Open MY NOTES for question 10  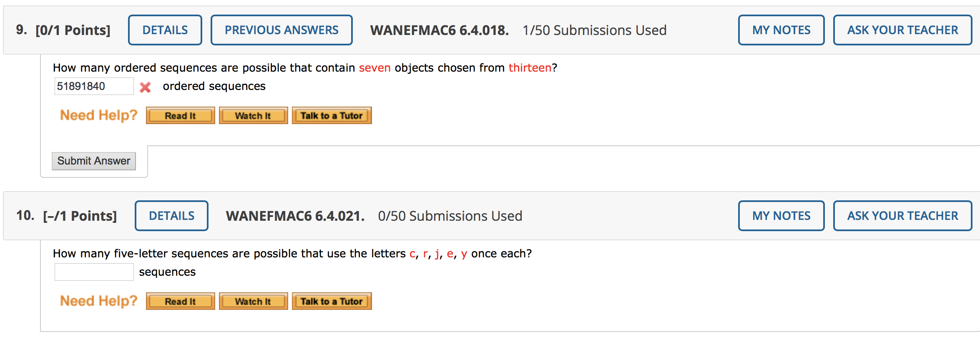[x=781, y=216]
